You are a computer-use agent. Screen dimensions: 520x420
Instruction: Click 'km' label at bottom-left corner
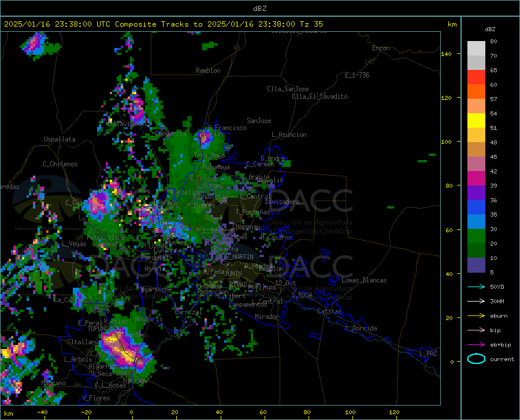tap(8, 414)
